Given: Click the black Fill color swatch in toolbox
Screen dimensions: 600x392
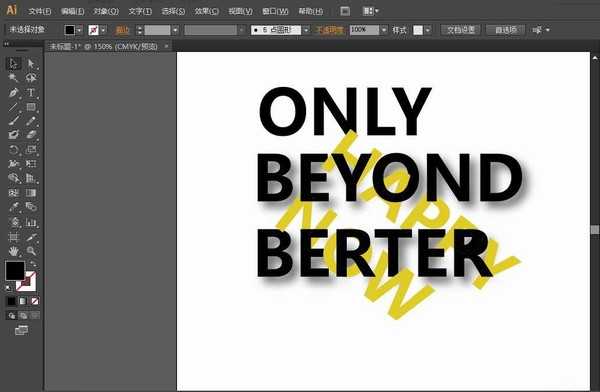Looking at the screenshot, I should pos(15,270).
